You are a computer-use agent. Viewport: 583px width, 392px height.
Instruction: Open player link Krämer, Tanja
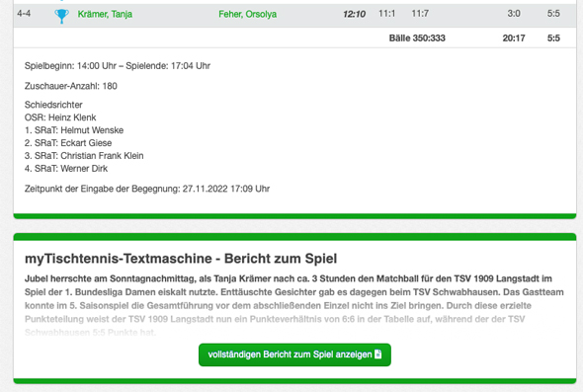105,14
